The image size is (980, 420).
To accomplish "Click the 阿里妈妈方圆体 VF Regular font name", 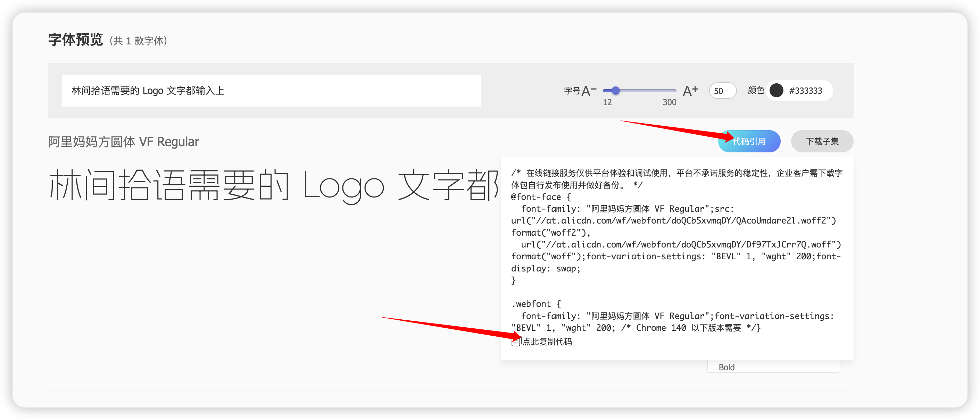I will point(123,142).
